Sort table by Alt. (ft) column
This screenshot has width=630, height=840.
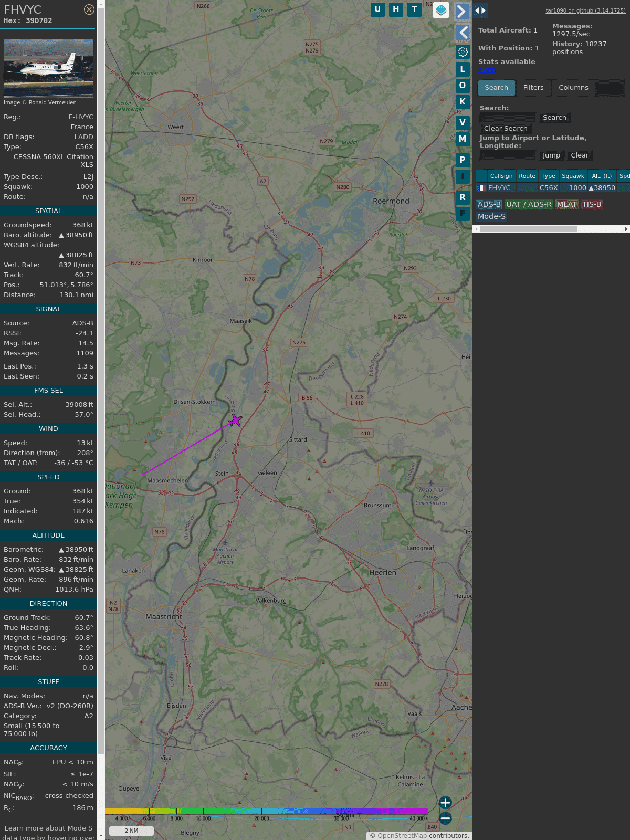point(602,176)
